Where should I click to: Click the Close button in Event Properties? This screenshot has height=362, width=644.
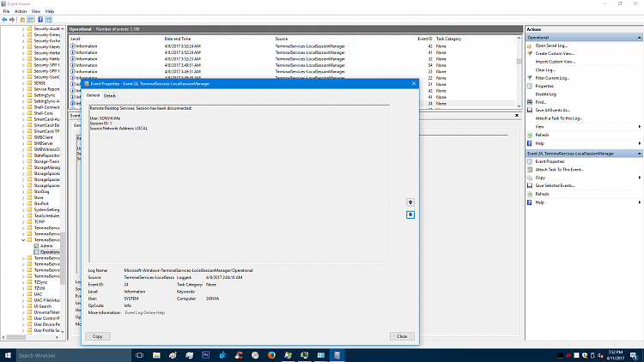coord(402,336)
